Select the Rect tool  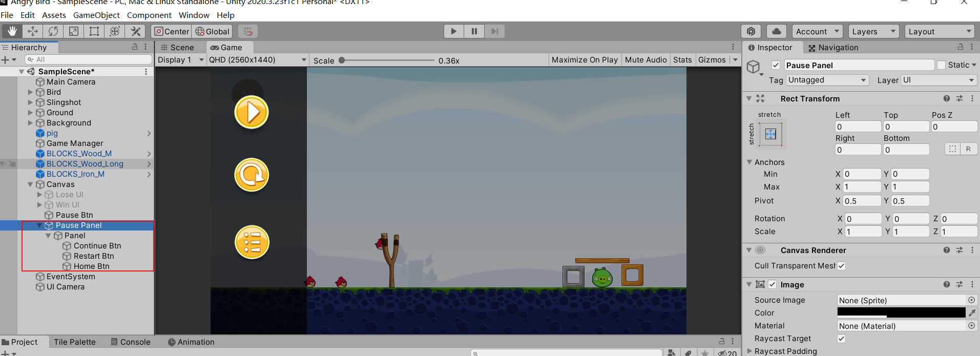click(94, 31)
